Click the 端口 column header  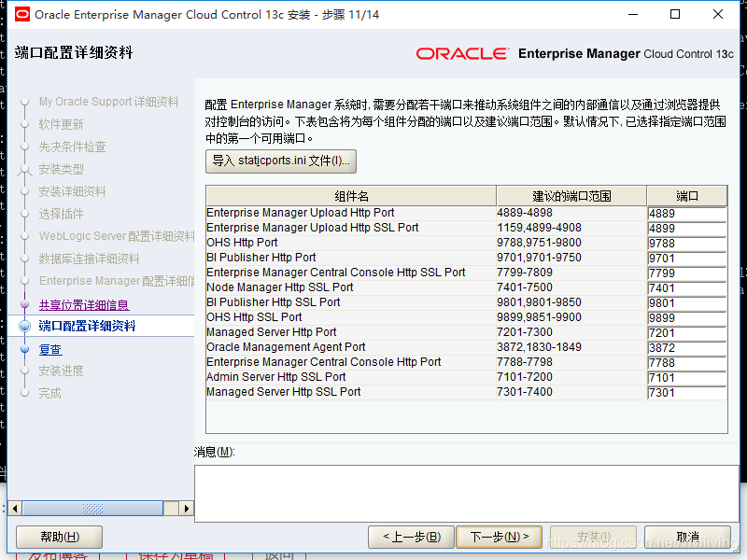(687, 196)
